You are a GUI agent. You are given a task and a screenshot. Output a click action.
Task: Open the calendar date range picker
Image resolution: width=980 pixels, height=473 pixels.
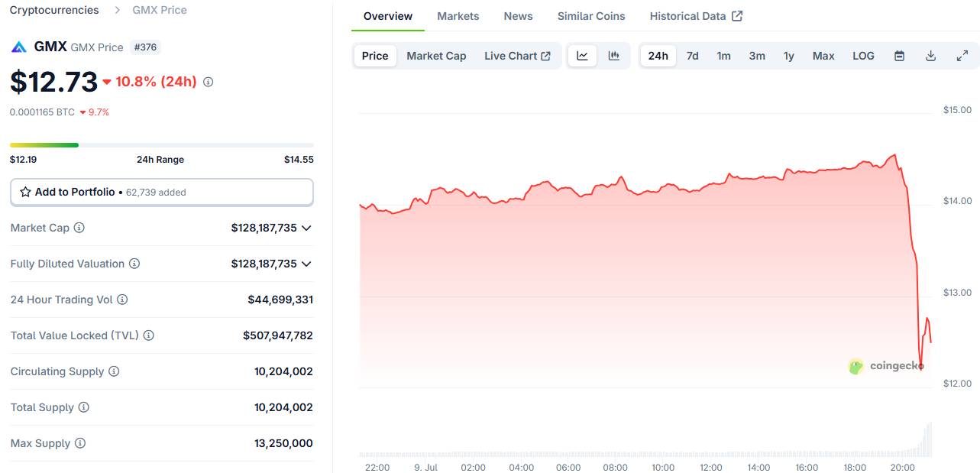[899, 56]
